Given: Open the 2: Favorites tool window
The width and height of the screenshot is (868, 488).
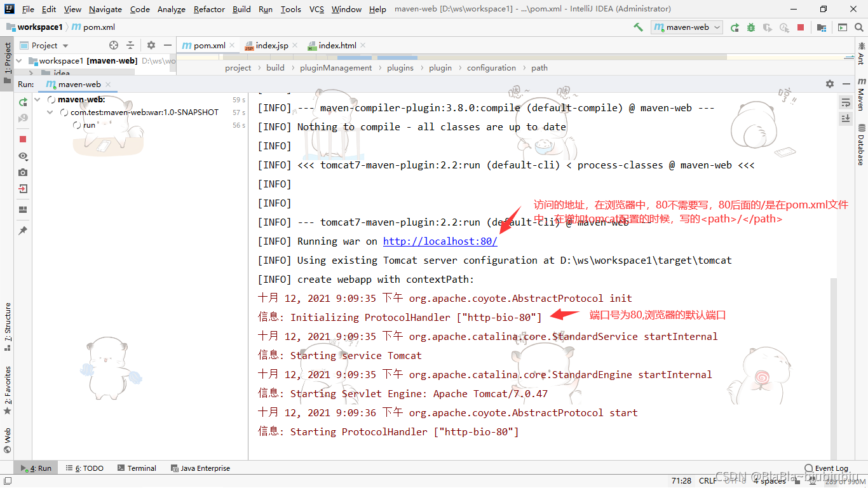Looking at the screenshot, I should [x=7, y=390].
